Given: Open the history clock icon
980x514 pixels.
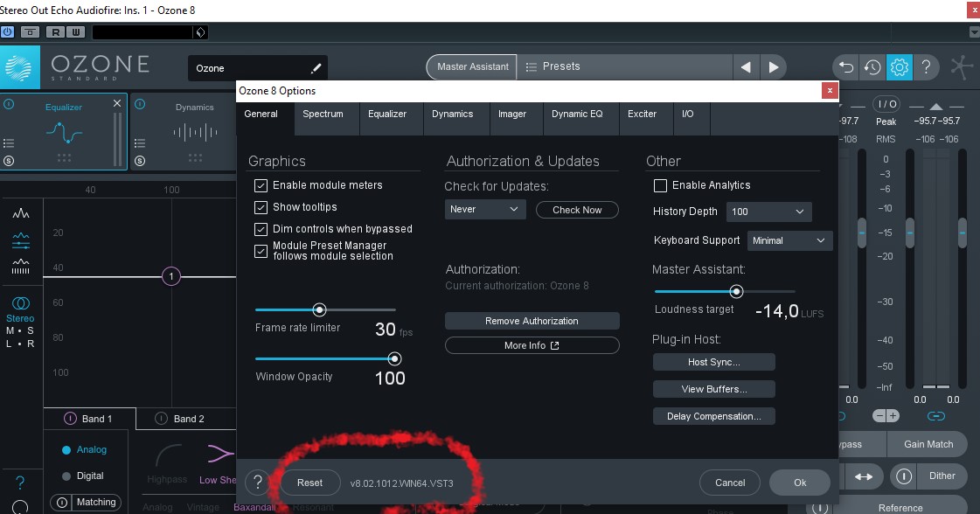Looking at the screenshot, I should coord(872,67).
